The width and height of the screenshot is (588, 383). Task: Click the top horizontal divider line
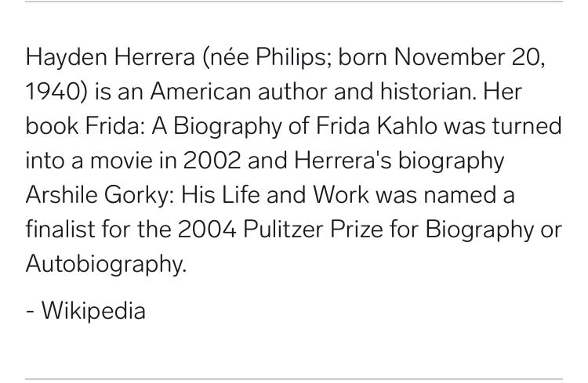(x=294, y=2)
